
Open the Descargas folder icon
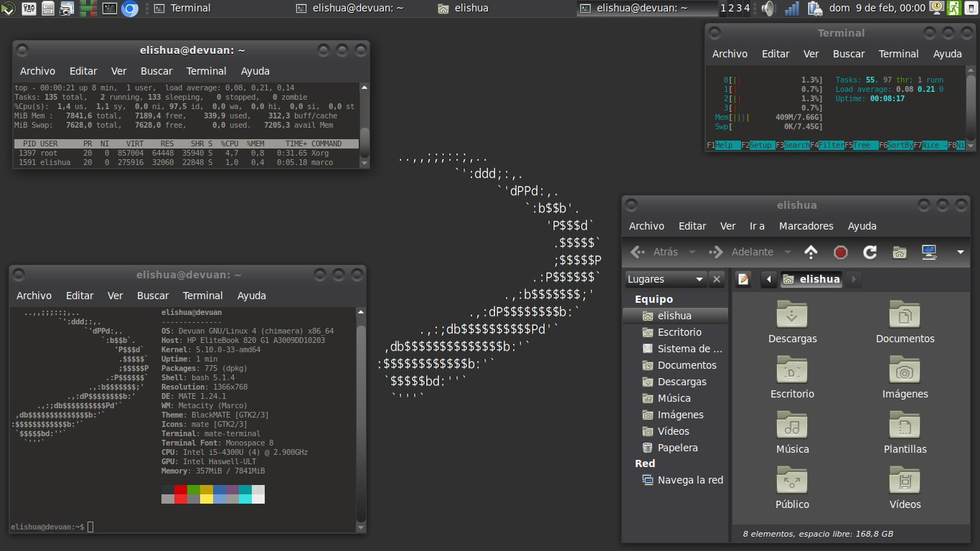(x=792, y=314)
